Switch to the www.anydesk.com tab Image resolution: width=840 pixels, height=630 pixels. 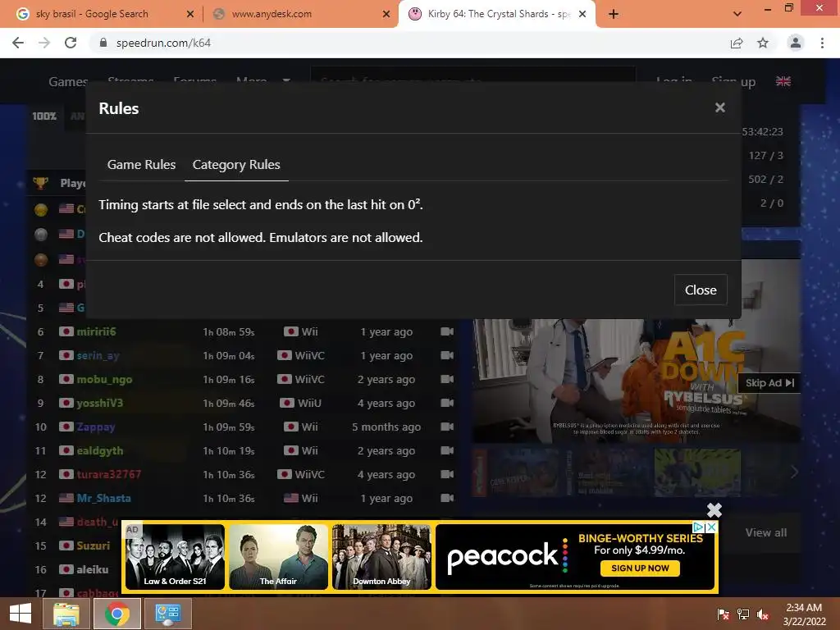pyautogui.click(x=272, y=14)
